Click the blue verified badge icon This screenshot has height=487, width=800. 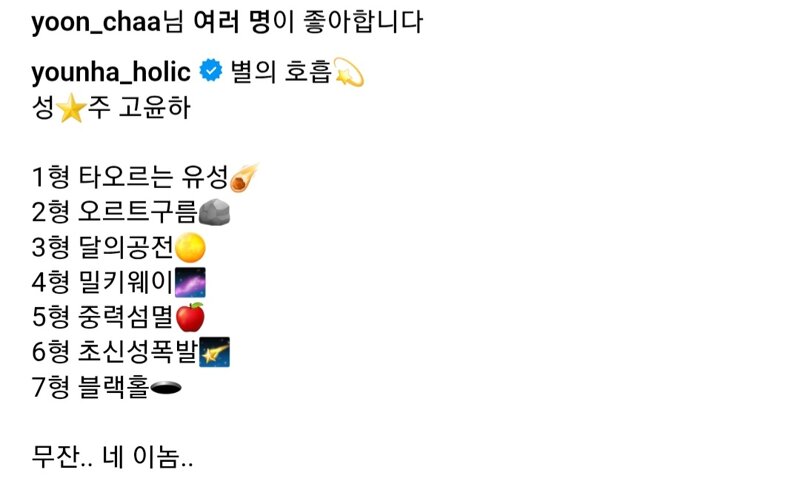(211, 70)
